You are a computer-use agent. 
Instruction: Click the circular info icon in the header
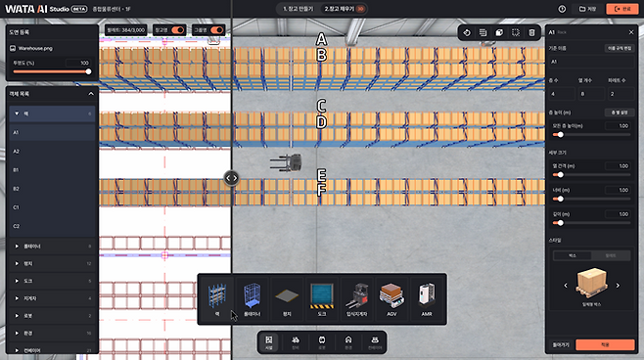click(x=562, y=9)
